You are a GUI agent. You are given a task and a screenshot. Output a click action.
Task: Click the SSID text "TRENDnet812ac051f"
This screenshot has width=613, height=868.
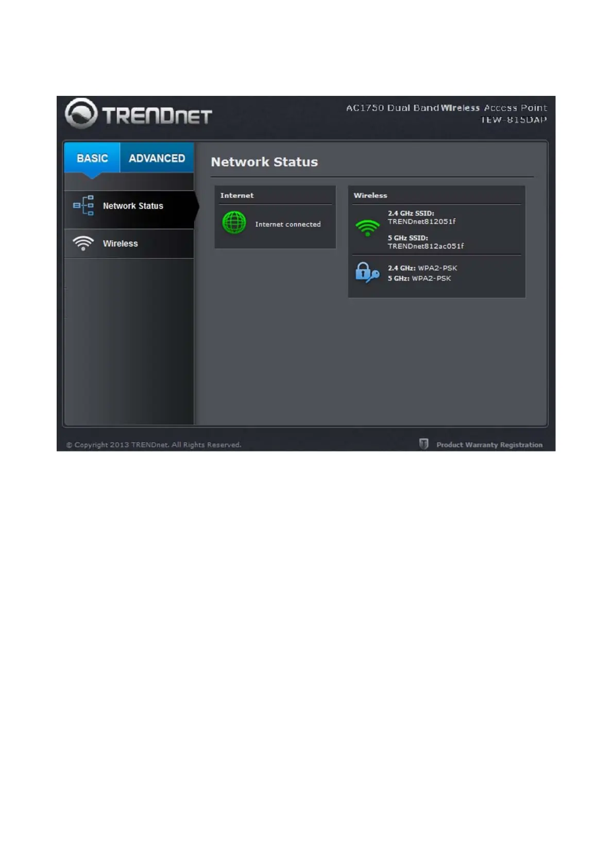426,246
